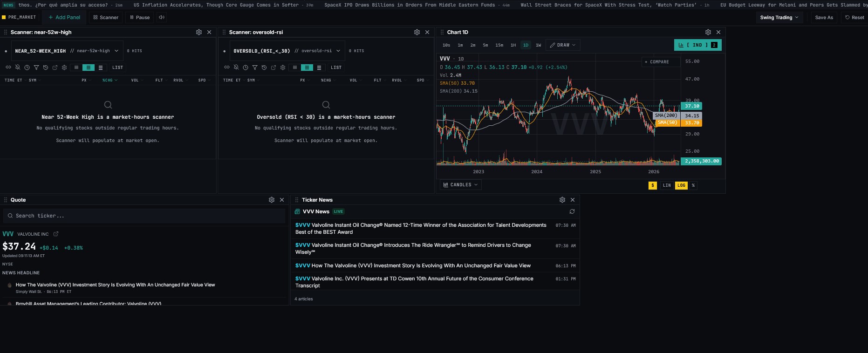Select compact row density in oversold-rsi scanner

click(294, 68)
